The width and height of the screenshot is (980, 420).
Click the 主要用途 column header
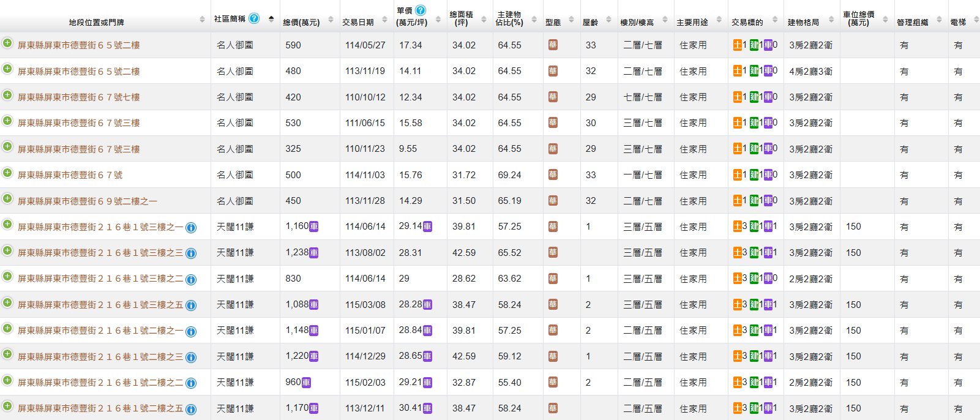click(692, 22)
